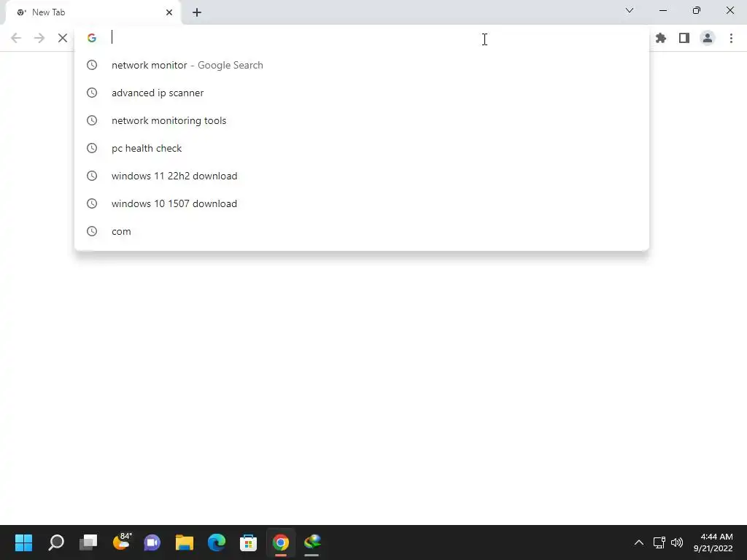The width and height of the screenshot is (747, 560).
Task: Open the tab search dropdown arrow
Action: (x=630, y=10)
